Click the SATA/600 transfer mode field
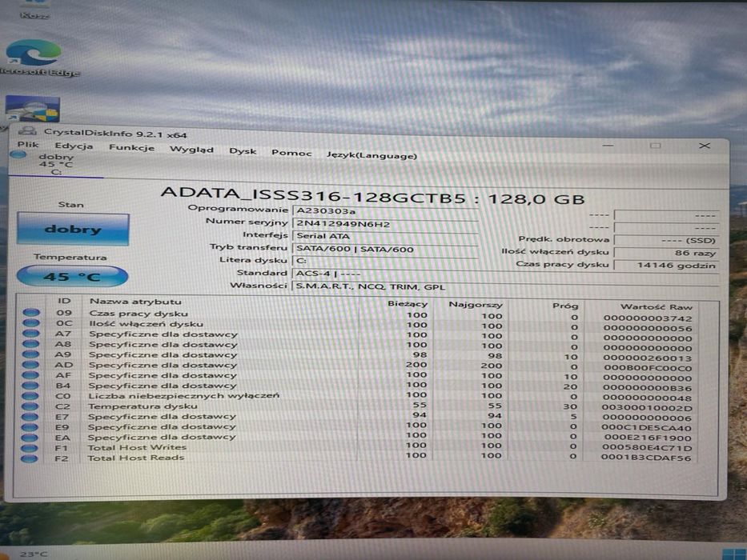Viewport: 747px width, 560px height. pos(385,249)
